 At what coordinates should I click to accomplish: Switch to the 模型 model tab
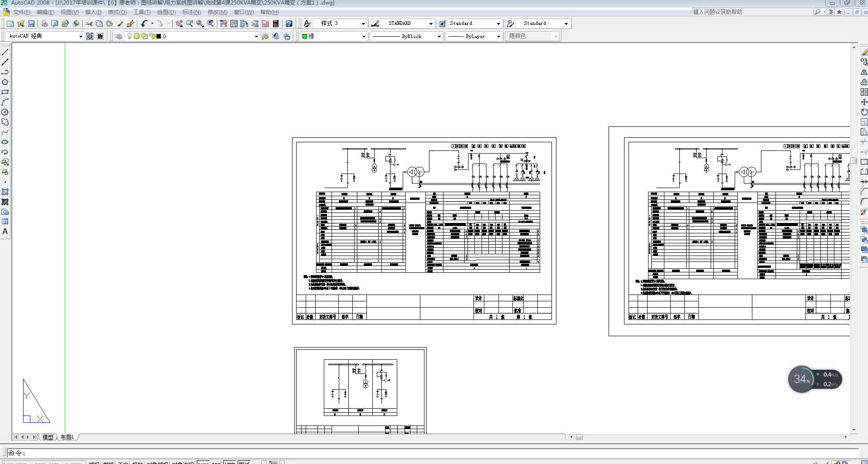click(48, 437)
